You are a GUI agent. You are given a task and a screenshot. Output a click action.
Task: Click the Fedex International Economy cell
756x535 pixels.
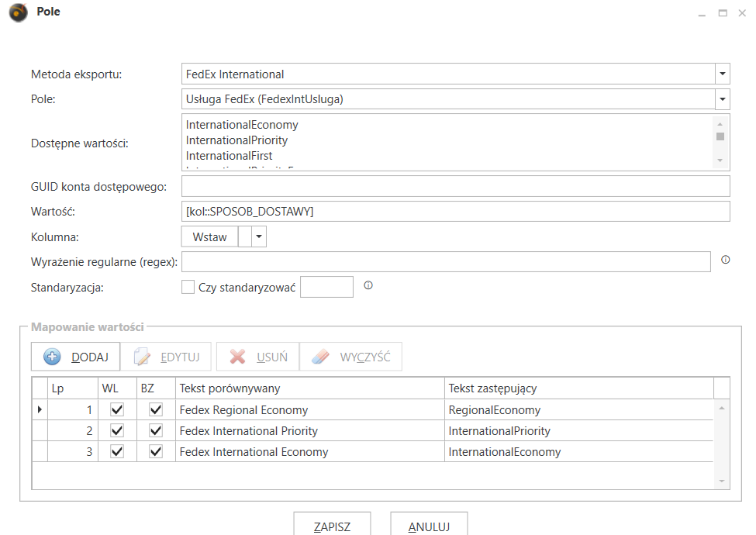[x=310, y=451]
